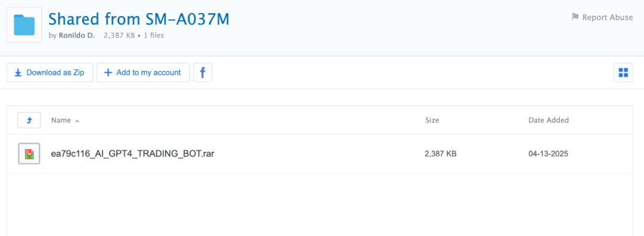Viewport: 644px width, 236px height.
Task: Click the Shared from SM-A037M title
Action: tap(139, 19)
